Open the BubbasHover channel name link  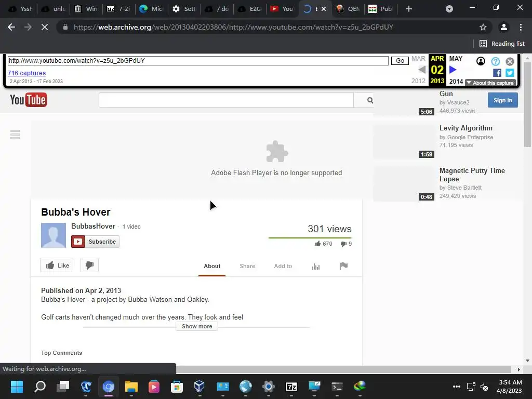[x=93, y=227]
